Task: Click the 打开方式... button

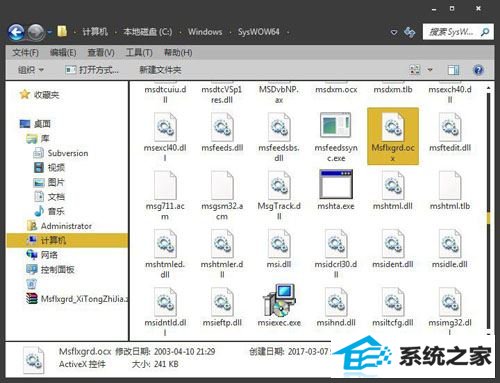Action: point(92,70)
